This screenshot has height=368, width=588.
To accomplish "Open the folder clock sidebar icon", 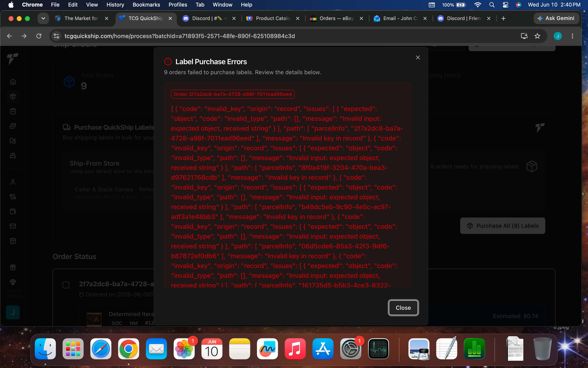I will tap(13, 141).
